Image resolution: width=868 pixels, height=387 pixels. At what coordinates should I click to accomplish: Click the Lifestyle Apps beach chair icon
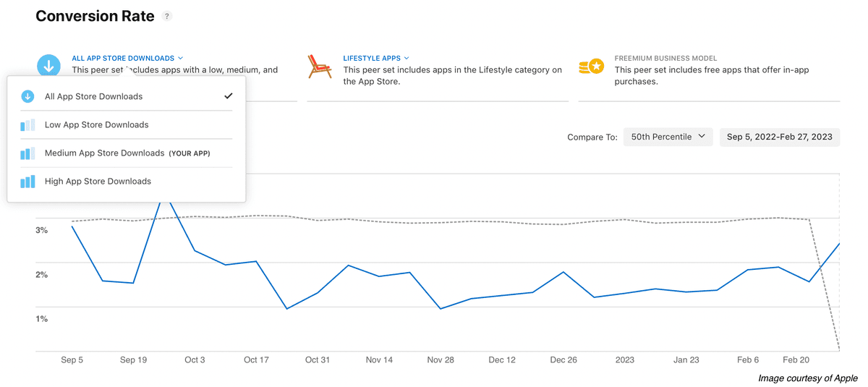(x=320, y=66)
